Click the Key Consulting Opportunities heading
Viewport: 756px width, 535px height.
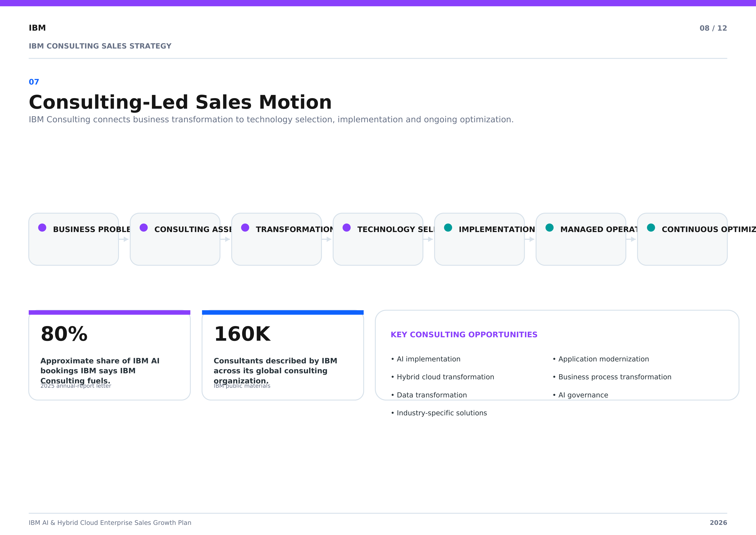(464, 335)
